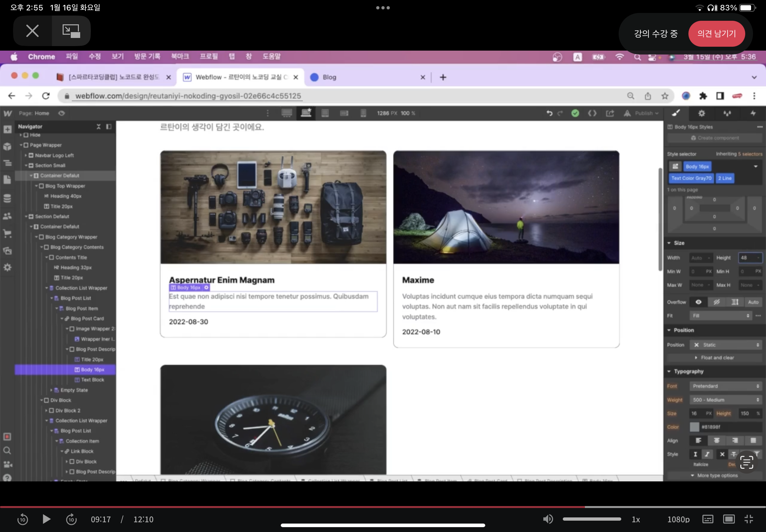This screenshot has width=766, height=532.
Task: Select the desktop breakpoint icon
Action: coord(287,113)
